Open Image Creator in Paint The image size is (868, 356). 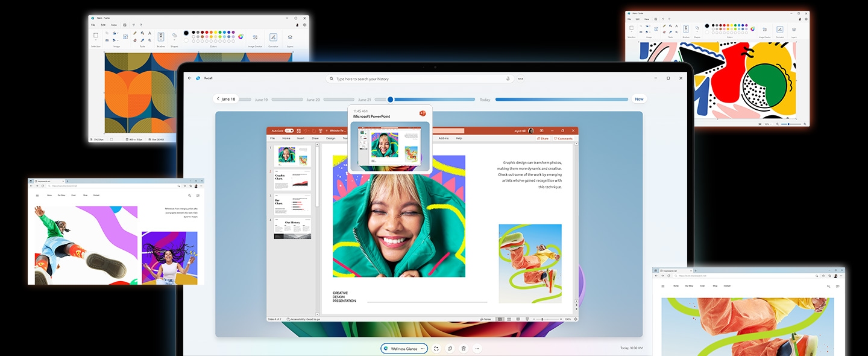(x=255, y=37)
